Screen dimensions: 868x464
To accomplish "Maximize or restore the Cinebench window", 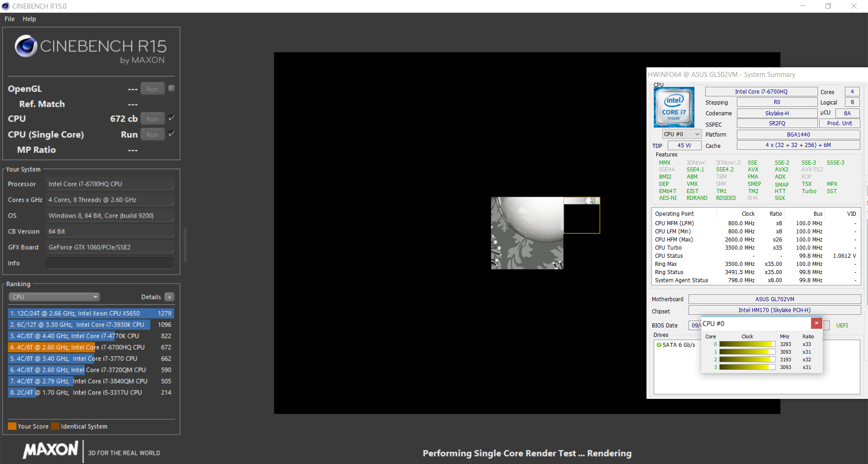I will tap(828, 6).
